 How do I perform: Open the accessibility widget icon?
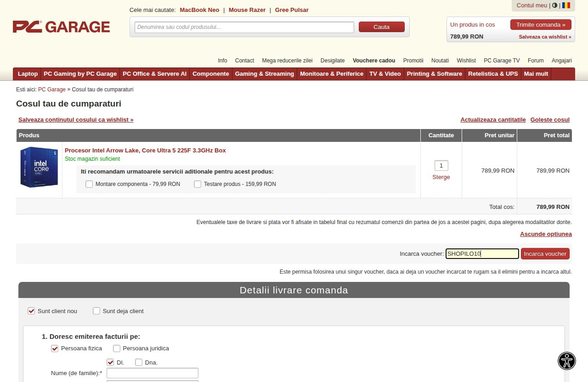(567, 361)
